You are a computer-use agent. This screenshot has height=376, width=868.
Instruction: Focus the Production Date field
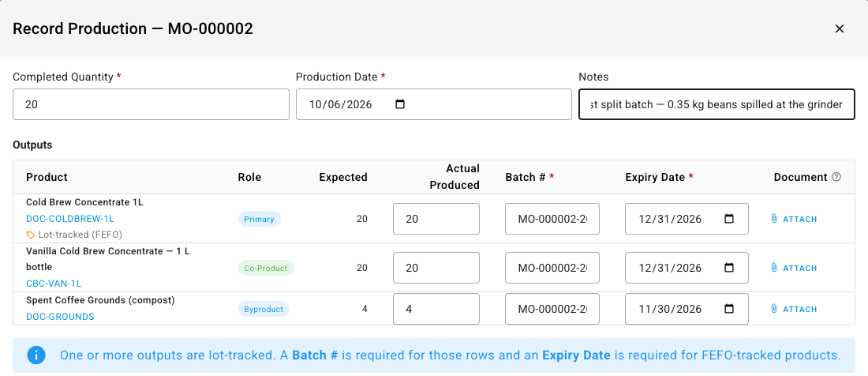(x=433, y=104)
